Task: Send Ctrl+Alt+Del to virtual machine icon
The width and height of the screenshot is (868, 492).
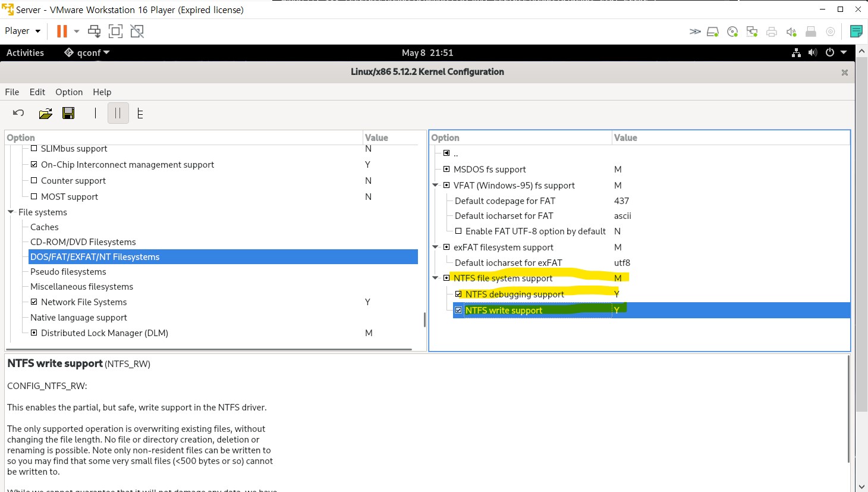Action: pyautogui.click(x=94, y=31)
